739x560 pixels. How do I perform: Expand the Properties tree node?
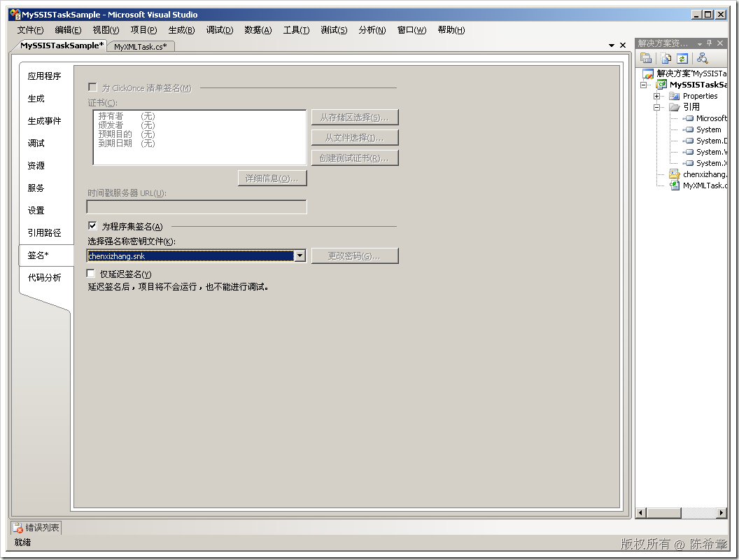(656, 96)
